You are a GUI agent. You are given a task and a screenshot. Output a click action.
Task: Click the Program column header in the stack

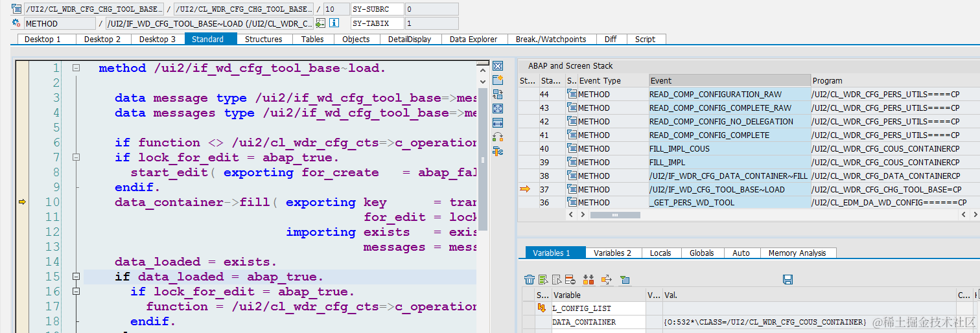pyautogui.click(x=895, y=81)
